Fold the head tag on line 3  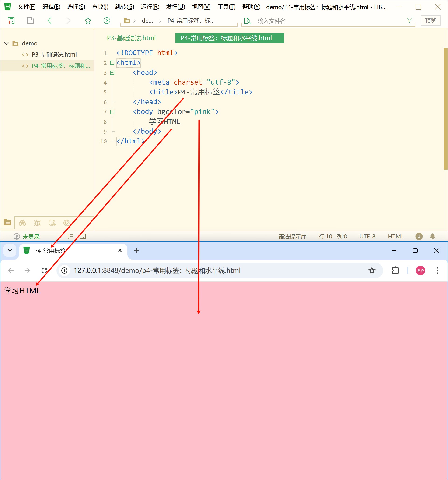click(x=112, y=73)
